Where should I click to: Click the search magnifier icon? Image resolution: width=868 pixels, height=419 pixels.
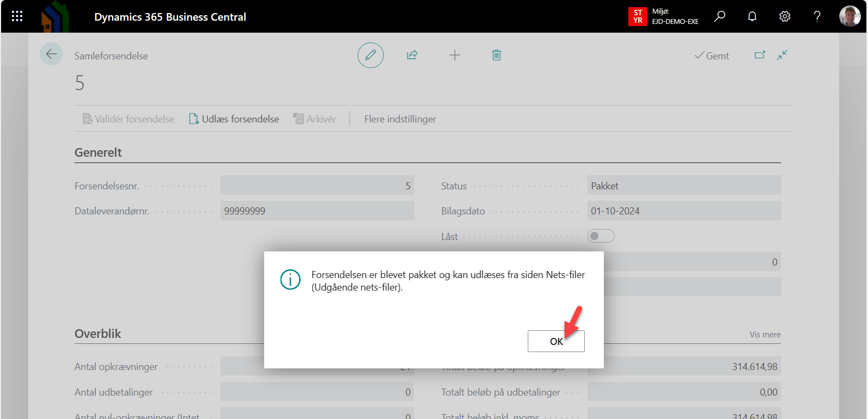720,16
